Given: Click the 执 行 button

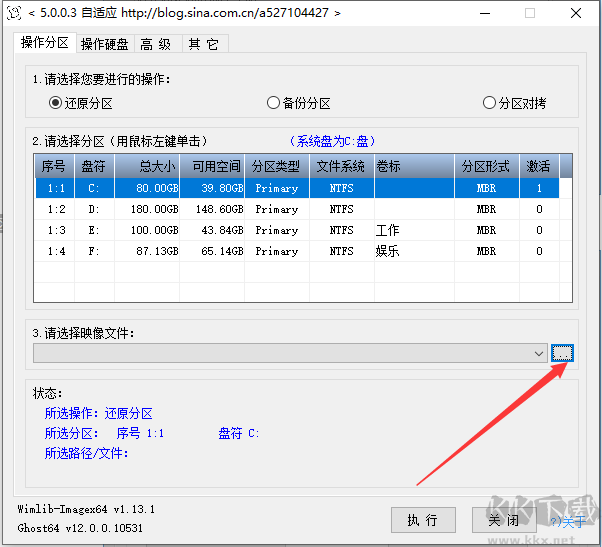Looking at the screenshot, I should pyautogui.click(x=423, y=520).
